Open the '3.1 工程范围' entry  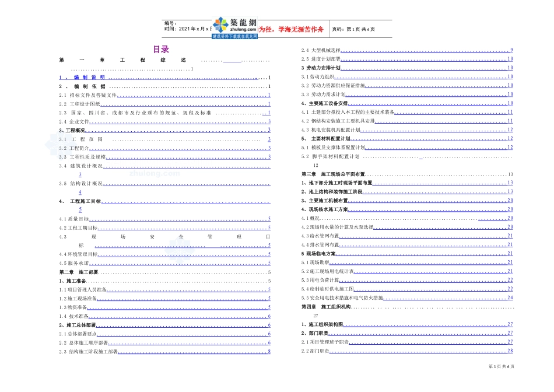(164, 139)
